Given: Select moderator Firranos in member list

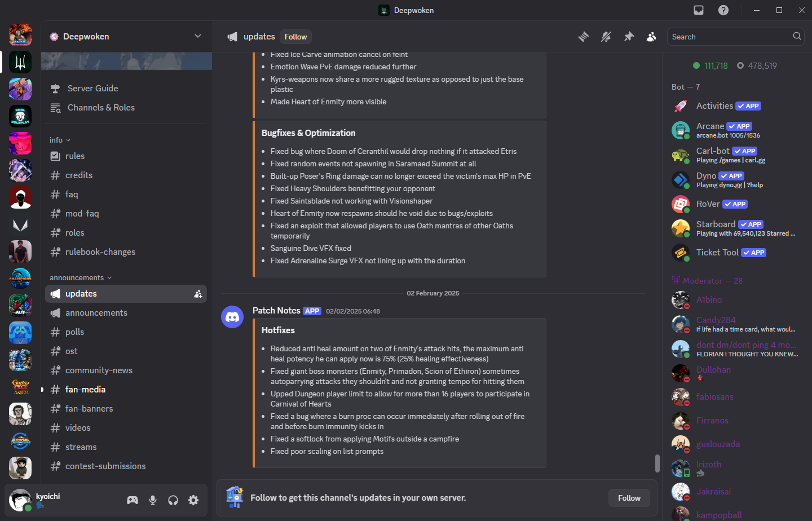Looking at the screenshot, I should [x=735, y=421].
